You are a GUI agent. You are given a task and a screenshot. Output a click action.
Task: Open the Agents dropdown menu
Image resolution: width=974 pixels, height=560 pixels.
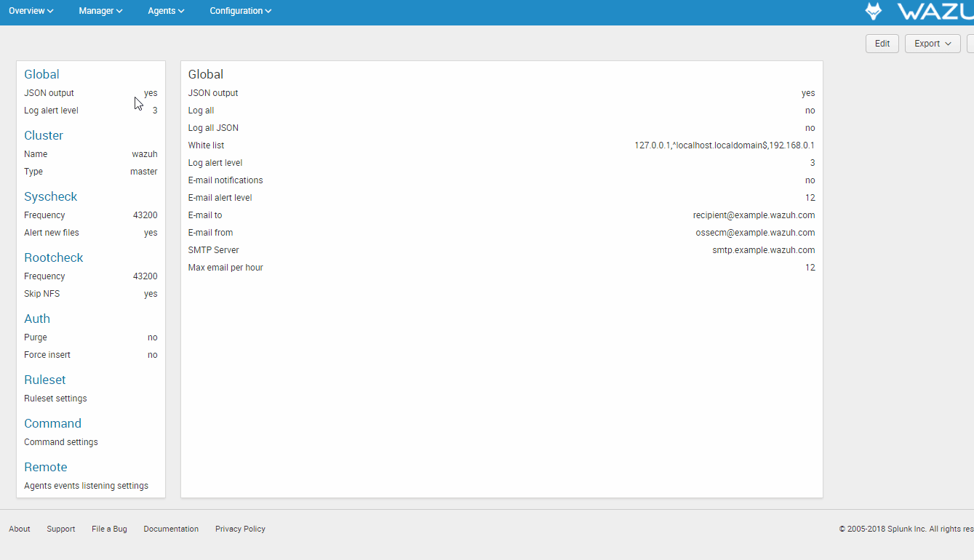pos(166,11)
